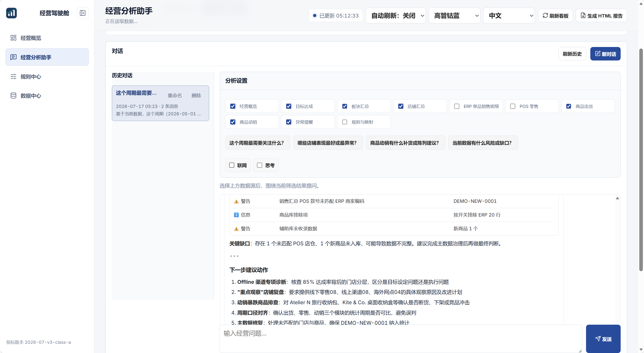This screenshot has width=644, height=353.
Task: Click the file download icon in 生成 HTML 报告
Action: (x=583, y=16)
